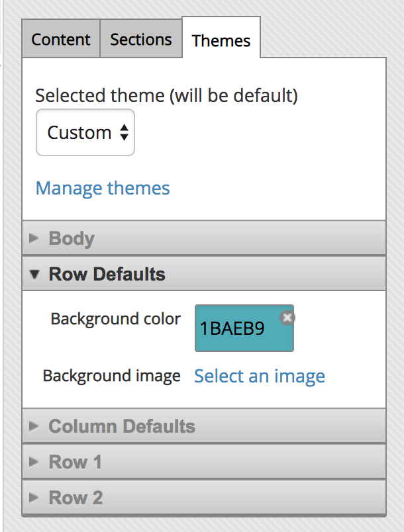Click the disclosure triangle next to Body
The width and height of the screenshot is (404, 532).
(x=34, y=238)
